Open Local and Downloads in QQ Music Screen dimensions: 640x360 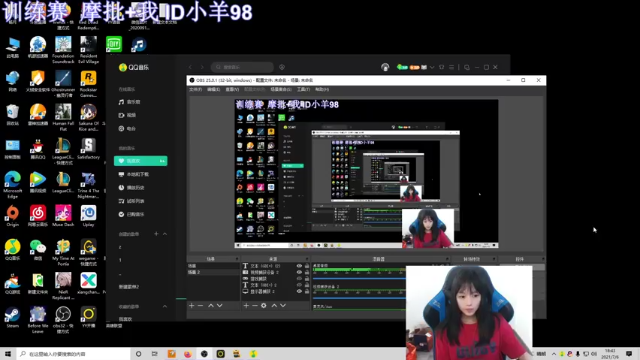[133, 174]
